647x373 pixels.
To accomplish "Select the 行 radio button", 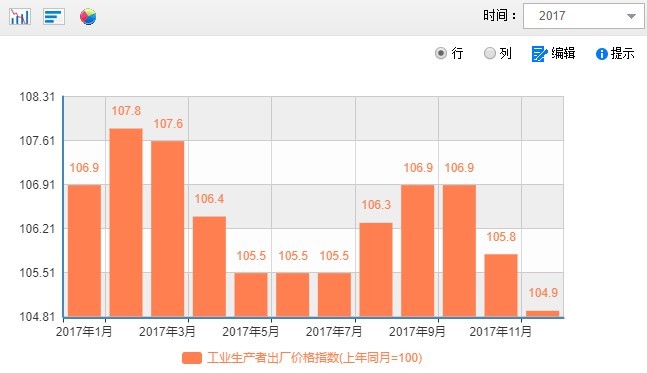I will coord(441,53).
